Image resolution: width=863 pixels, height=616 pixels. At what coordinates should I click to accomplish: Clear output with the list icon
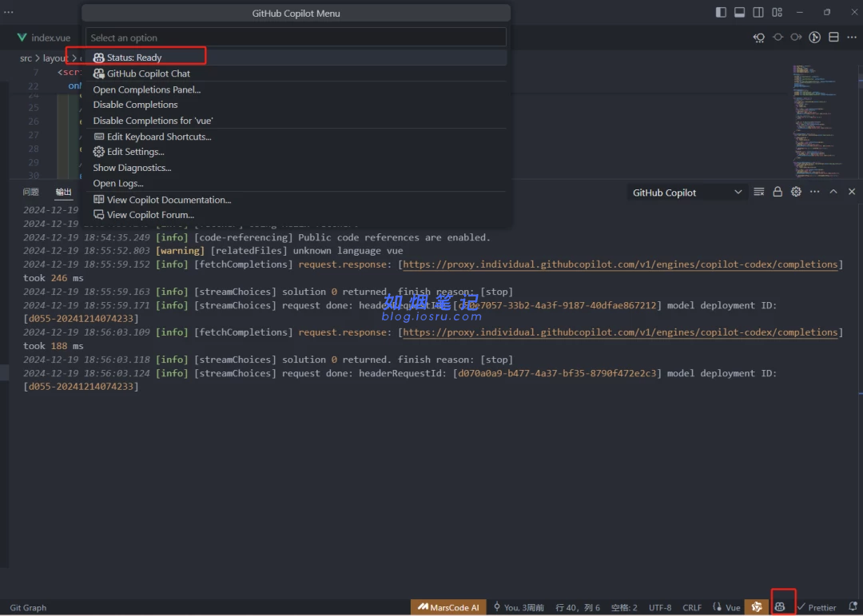[758, 192]
